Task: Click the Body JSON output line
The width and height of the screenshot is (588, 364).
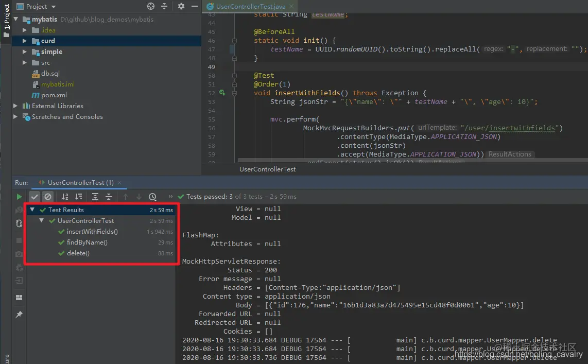Action: pyautogui.click(x=379, y=305)
